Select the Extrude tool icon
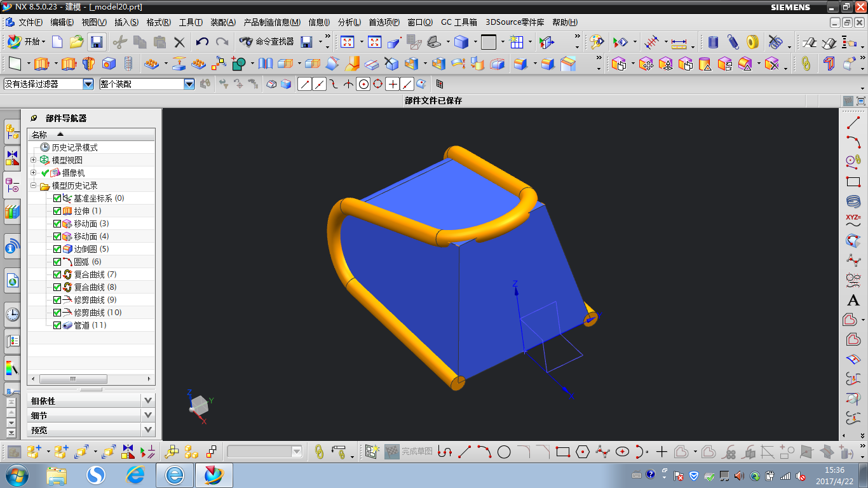 click(x=41, y=64)
